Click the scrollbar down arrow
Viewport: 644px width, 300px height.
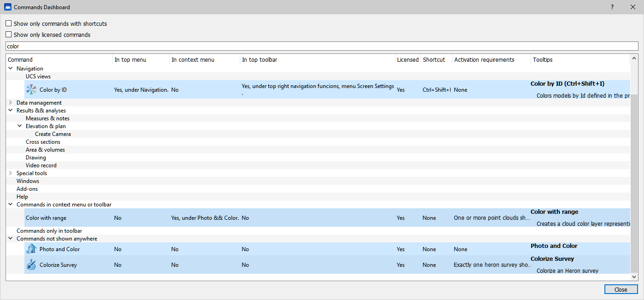tap(634, 277)
